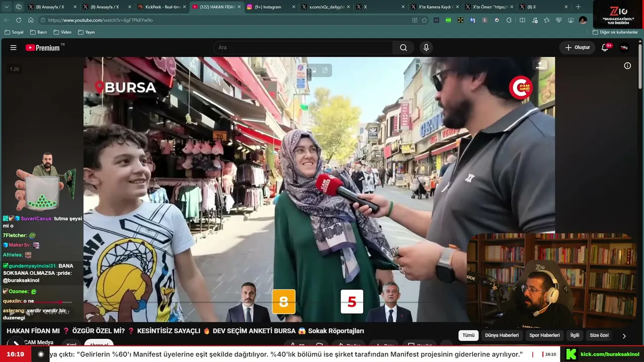Open the browser favorites list icon
644x362 pixels.
[546, 20]
